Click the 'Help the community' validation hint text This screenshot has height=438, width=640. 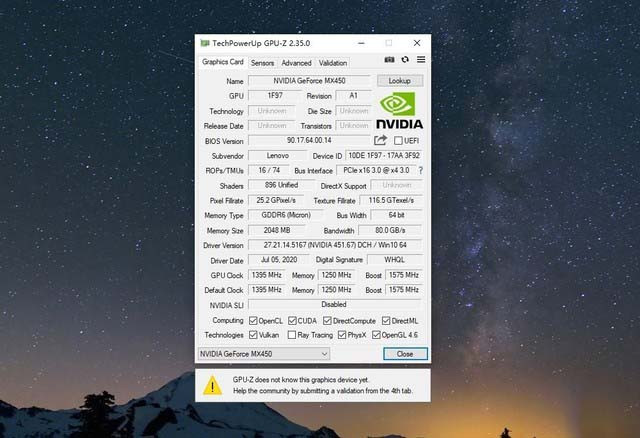pos(323,391)
